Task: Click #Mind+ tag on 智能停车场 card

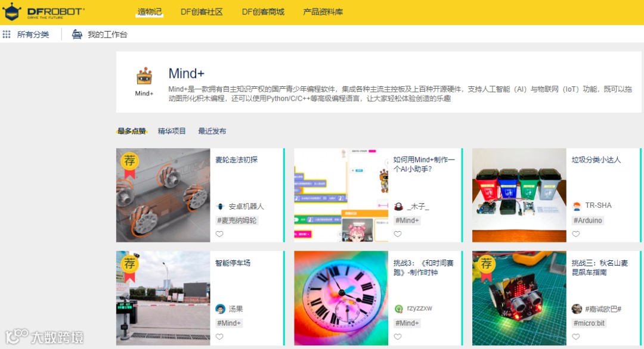Action: point(229,323)
